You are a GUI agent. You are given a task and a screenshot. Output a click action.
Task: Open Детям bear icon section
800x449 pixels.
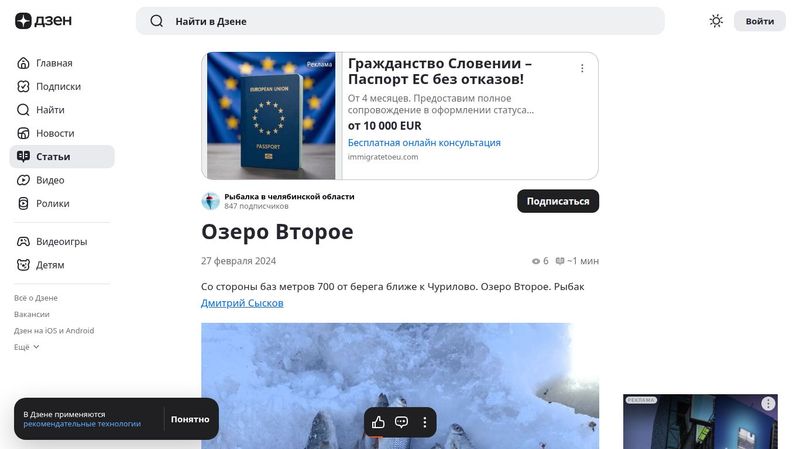click(x=23, y=265)
